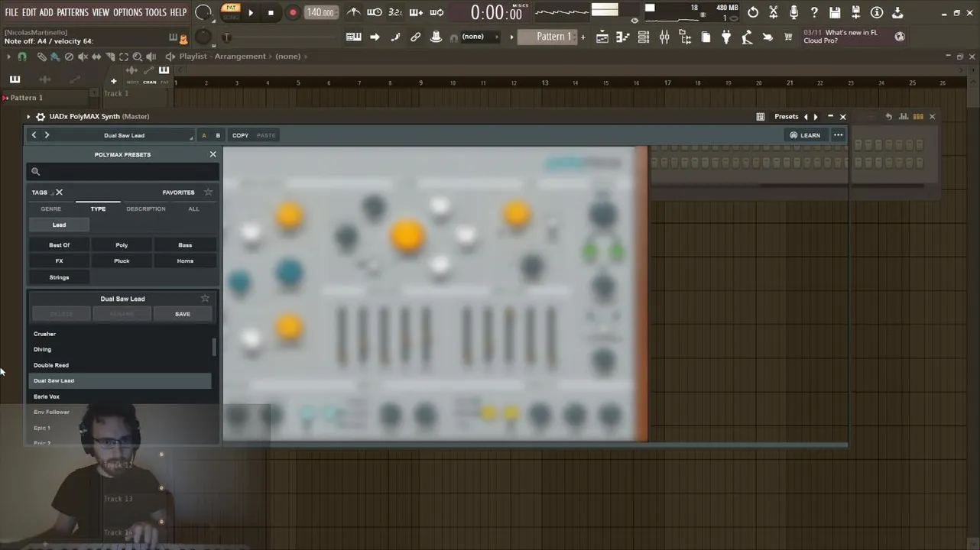
Task: Open the TOOLS menu
Action: [156, 12]
